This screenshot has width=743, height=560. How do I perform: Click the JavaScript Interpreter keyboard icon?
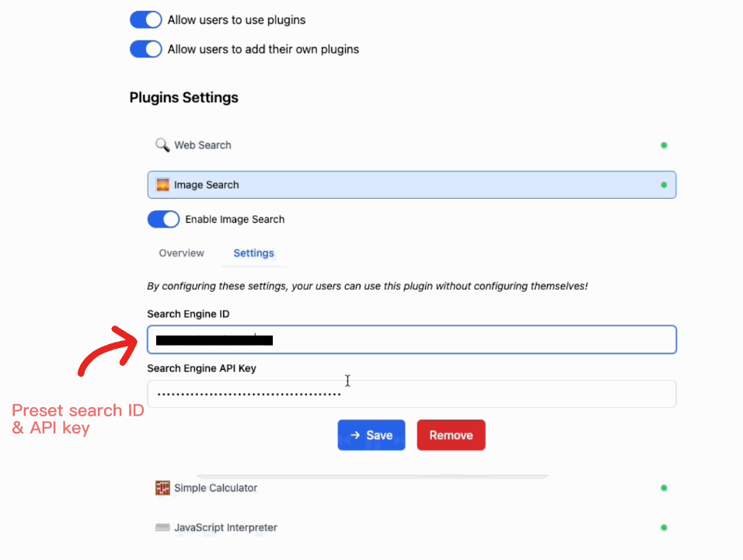(162, 527)
